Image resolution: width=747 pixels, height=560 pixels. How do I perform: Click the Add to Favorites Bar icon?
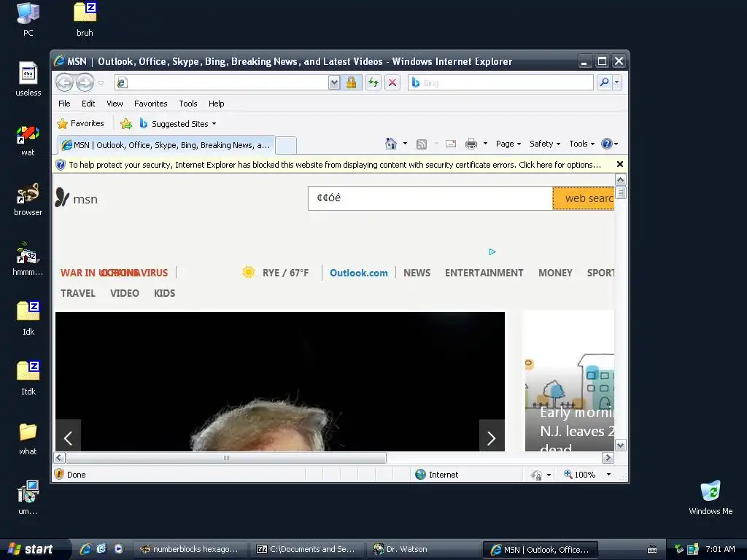click(126, 124)
